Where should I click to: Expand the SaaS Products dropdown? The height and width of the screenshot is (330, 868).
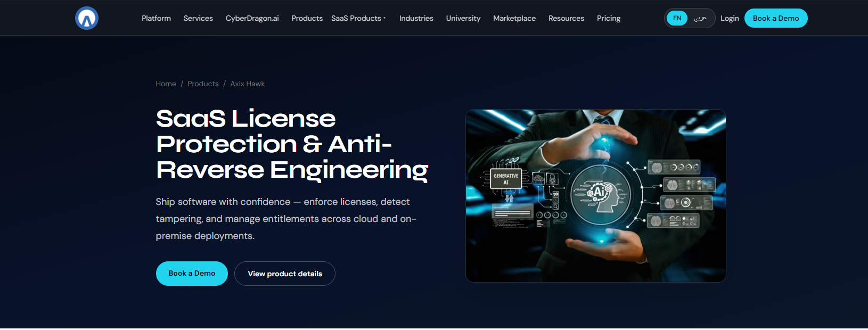coord(358,18)
